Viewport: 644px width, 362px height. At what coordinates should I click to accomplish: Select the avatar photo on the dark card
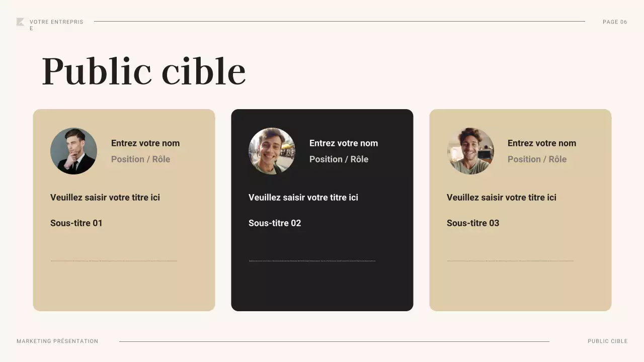coord(272,151)
